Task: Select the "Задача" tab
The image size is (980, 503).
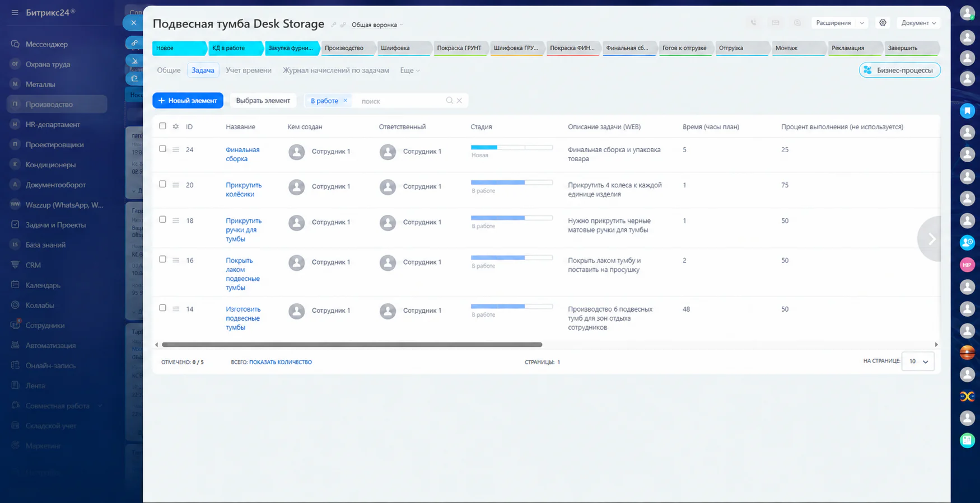Action: click(x=203, y=70)
